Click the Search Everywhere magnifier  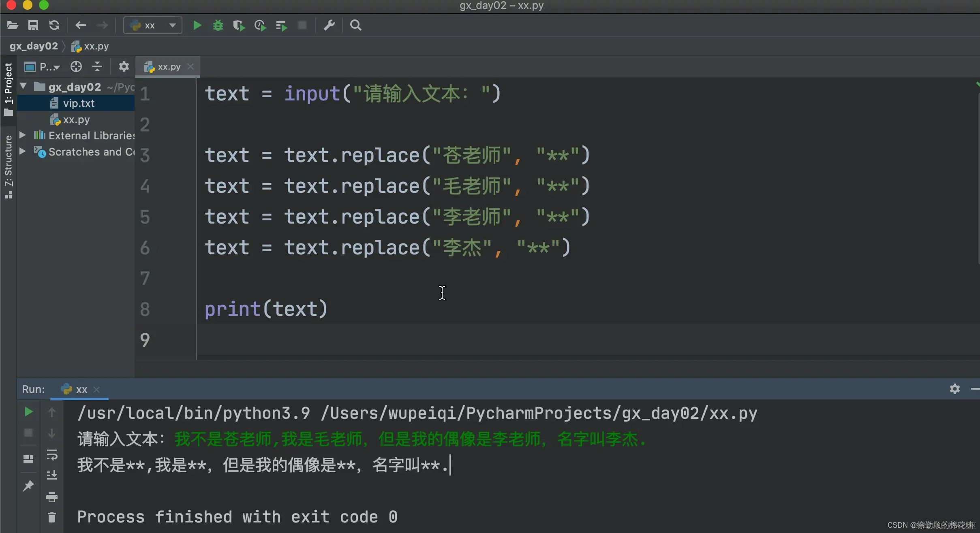click(355, 26)
